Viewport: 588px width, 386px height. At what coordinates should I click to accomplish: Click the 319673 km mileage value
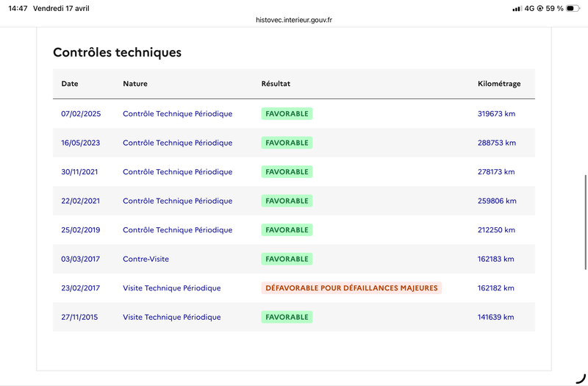click(496, 114)
